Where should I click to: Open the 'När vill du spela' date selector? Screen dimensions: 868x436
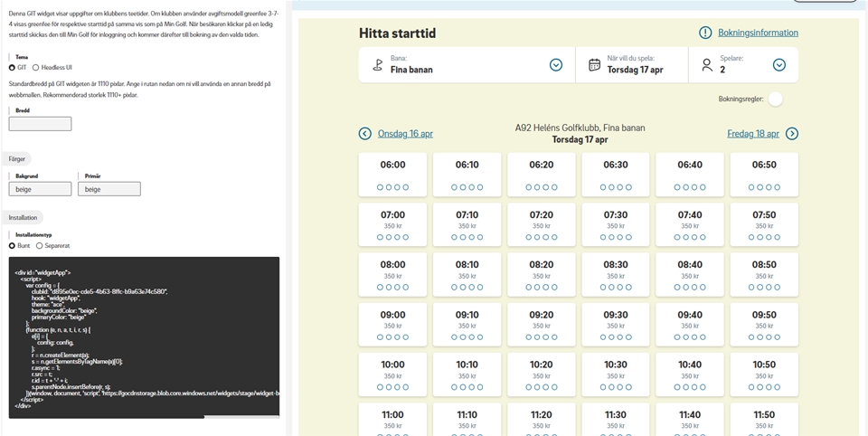(632, 65)
